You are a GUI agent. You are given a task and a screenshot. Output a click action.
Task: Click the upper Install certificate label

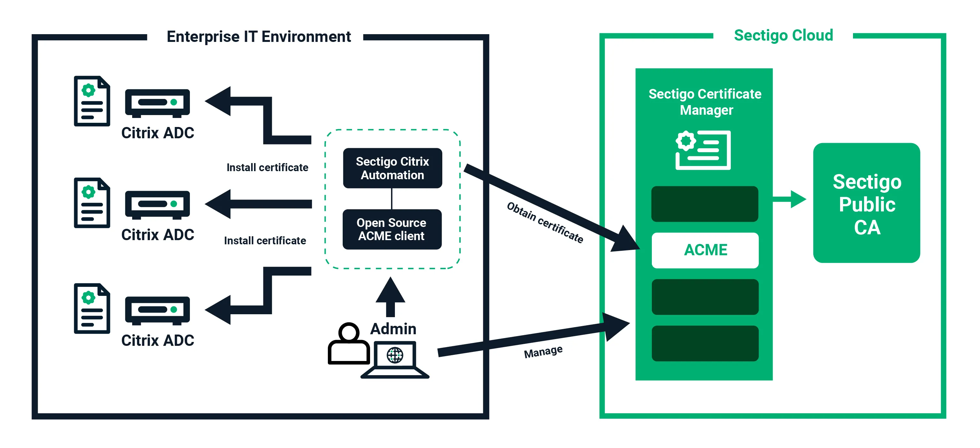coord(268,168)
